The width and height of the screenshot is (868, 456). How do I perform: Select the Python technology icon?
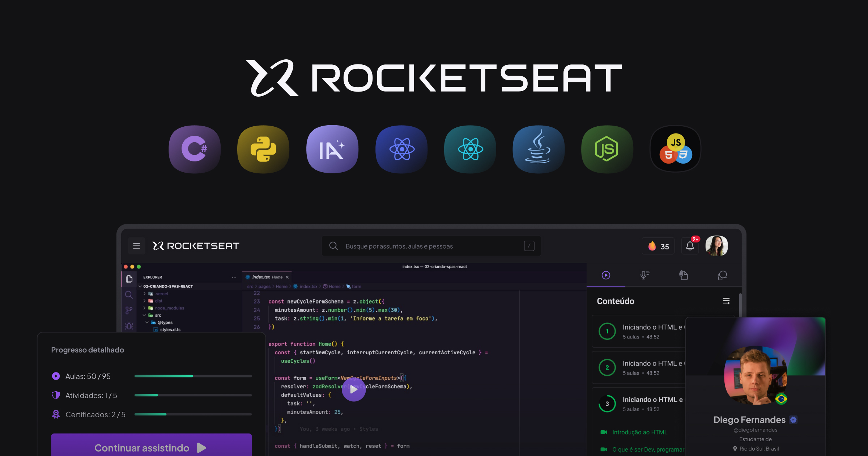tap(263, 149)
